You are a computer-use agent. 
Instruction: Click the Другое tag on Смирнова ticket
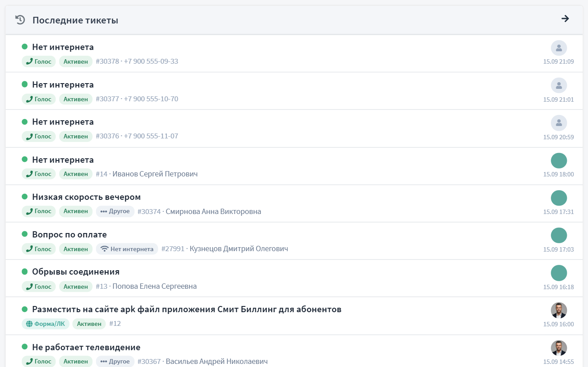[115, 211]
